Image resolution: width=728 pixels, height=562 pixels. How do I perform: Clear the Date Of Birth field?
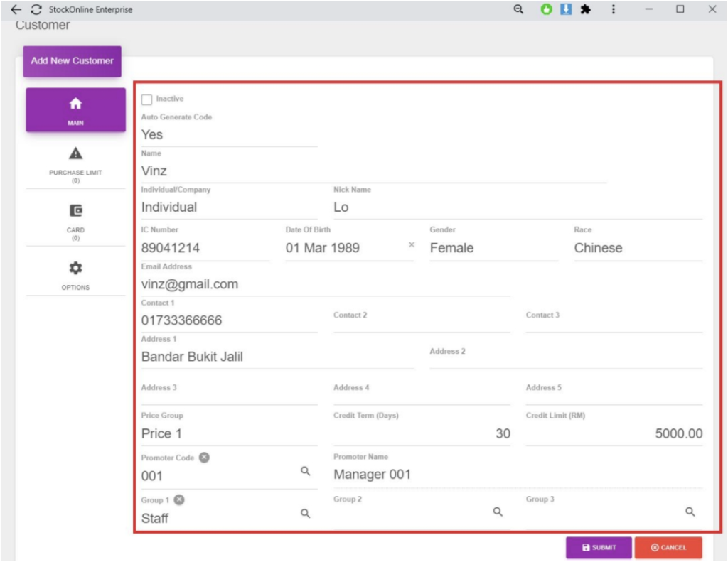[411, 245]
